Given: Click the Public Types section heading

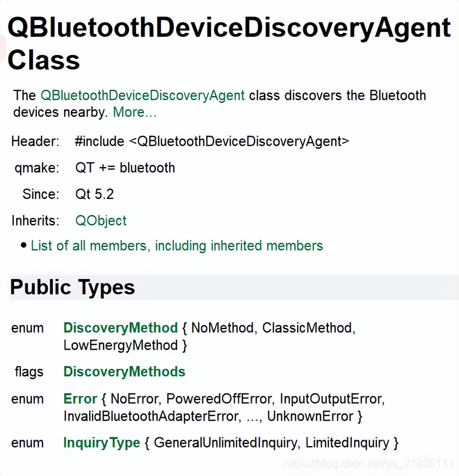Looking at the screenshot, I should click(x=72, y=287).
